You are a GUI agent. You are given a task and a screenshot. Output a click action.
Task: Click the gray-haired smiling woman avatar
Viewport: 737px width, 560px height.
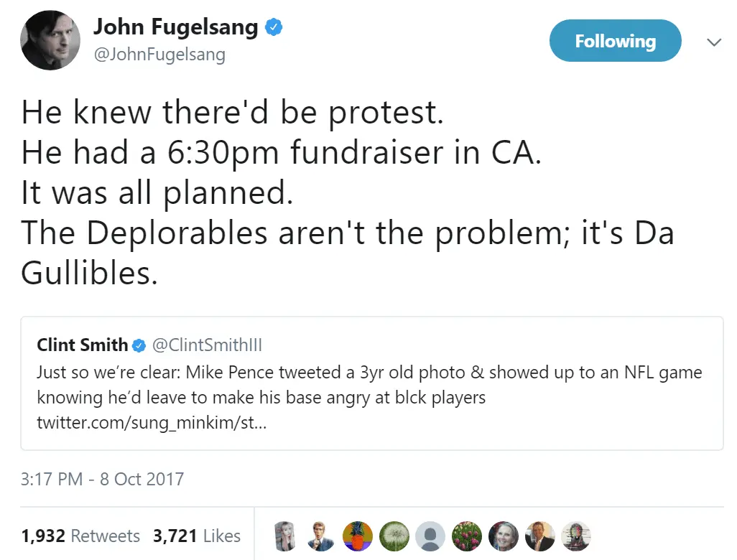[504, 536]
